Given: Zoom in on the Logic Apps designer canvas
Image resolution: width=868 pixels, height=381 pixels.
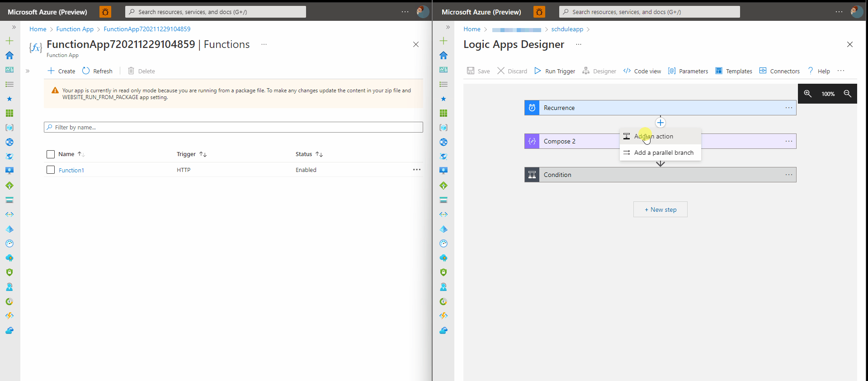Looking at the screenshot, I should [808, 94].
